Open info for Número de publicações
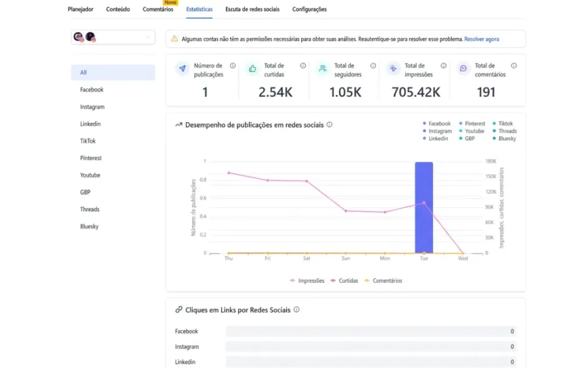 233,65
